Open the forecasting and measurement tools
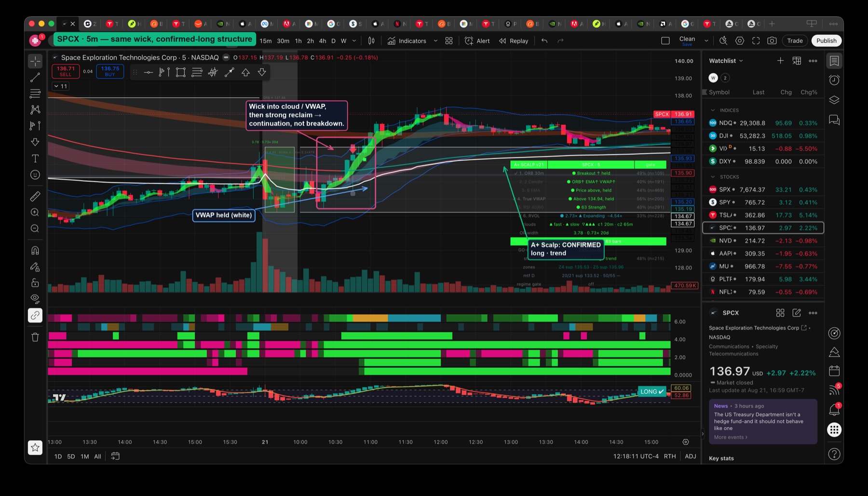The height and width of the screenshot is (496, 868). (x=35, y=126)
